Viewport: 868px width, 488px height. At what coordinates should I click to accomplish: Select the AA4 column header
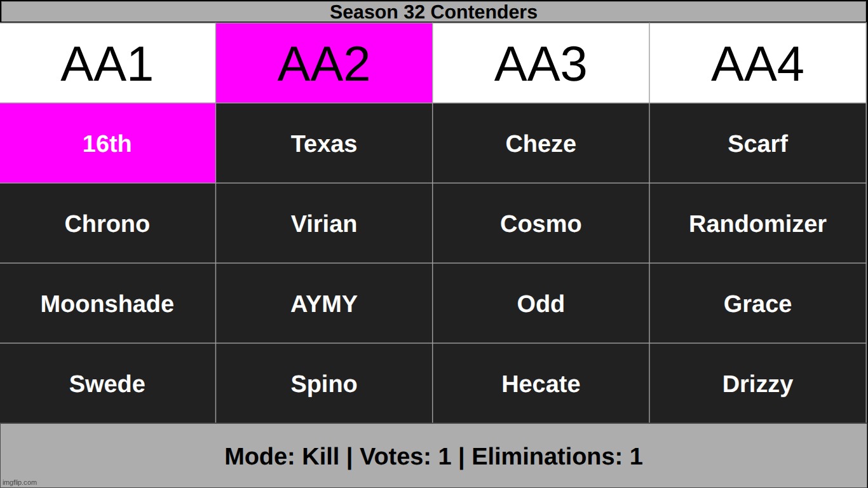click(757, 64)
